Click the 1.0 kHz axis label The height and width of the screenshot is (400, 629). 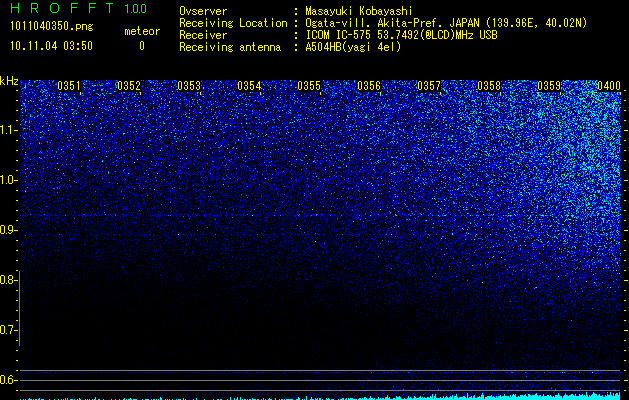click(8, 180)
